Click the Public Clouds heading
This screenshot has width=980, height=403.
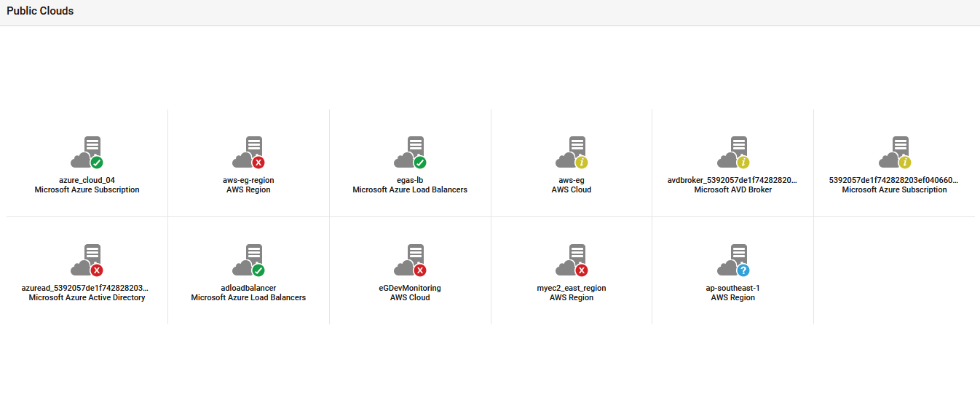pos(40,11)
